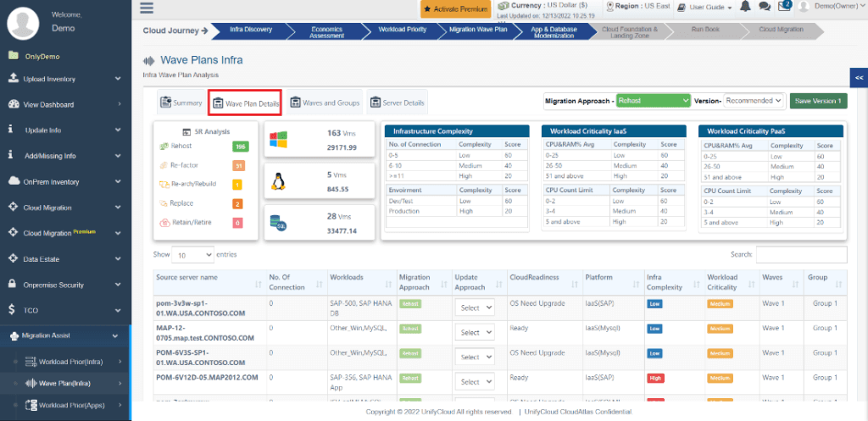Sort by Platform column
Image resolution: width=868 pixels, height=421 pixels.
[x=635, y=284]
